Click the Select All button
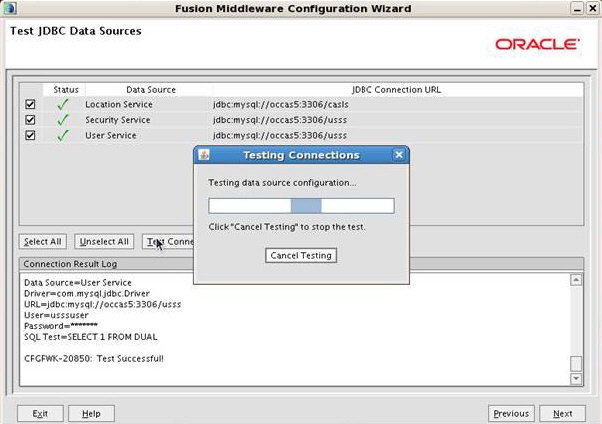Image resolution: width=602 pixels, height=424 pixels. (x=42, y=242)
